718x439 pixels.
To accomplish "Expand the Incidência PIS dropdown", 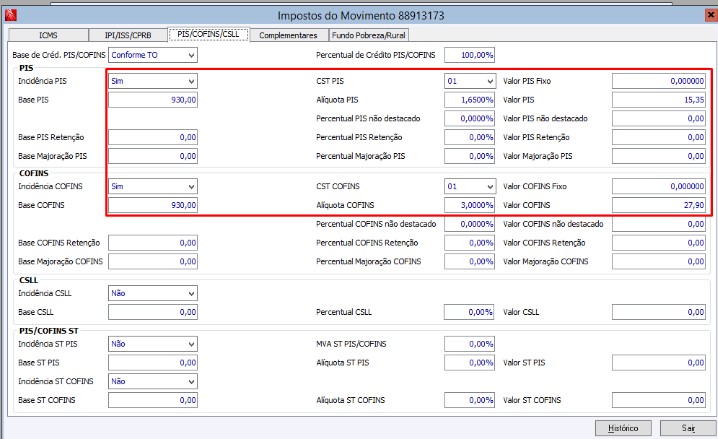I will click(153, 81).
